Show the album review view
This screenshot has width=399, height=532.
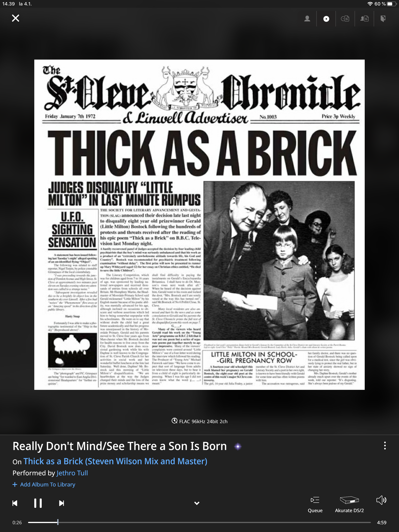click(345, 18)
